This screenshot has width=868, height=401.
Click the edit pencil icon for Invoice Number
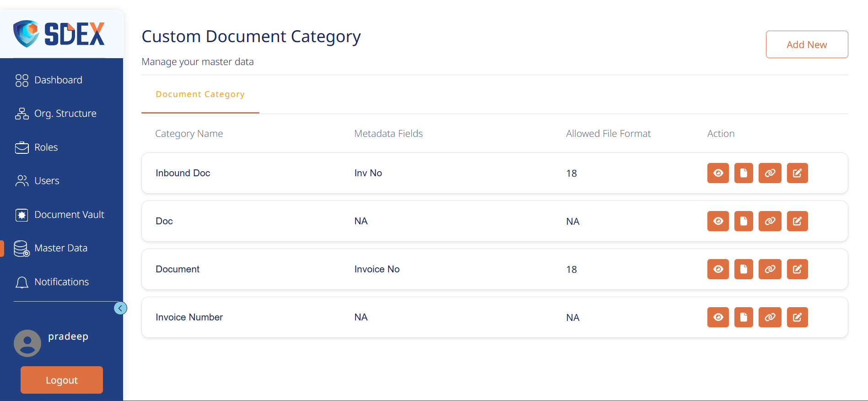pyautogui.click(x=797, y=317)
